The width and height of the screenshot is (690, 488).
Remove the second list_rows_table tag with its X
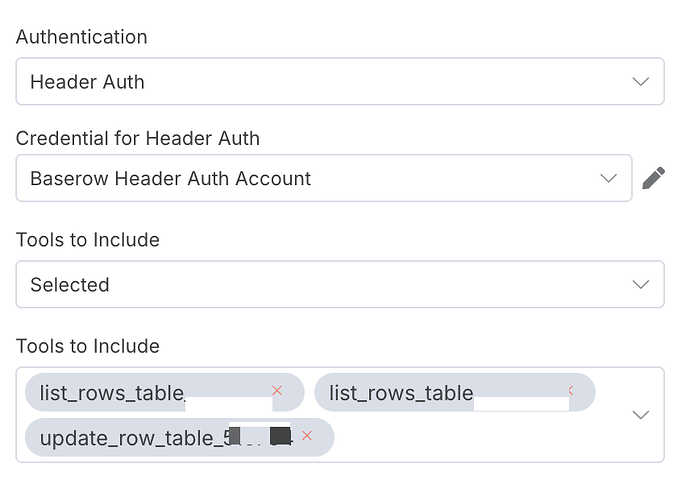tap(571, 390)
